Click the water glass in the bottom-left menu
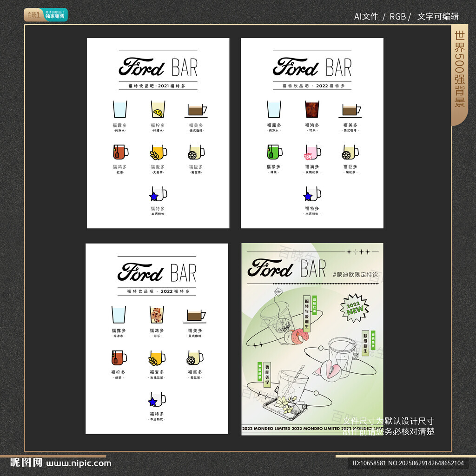This screenshot has height=476, width=476. tap(119, 315)
